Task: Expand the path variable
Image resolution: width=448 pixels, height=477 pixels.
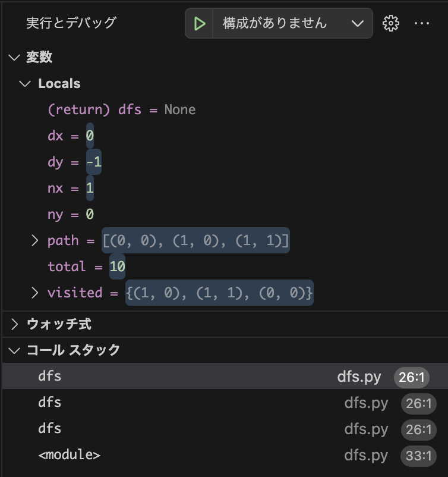Action: (35, 240)
